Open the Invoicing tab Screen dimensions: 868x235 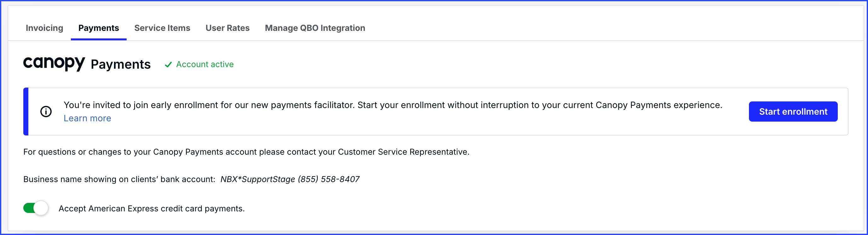coord(44,28)
